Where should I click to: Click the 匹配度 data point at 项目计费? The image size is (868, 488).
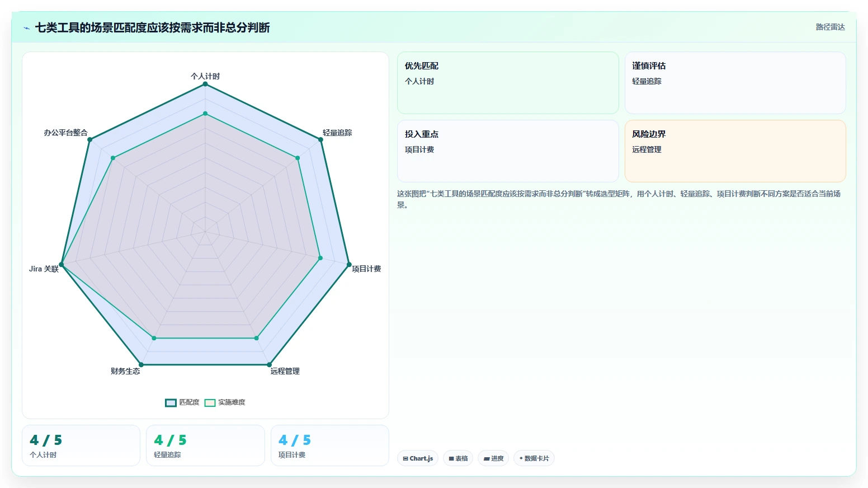(x=349, y=265)
